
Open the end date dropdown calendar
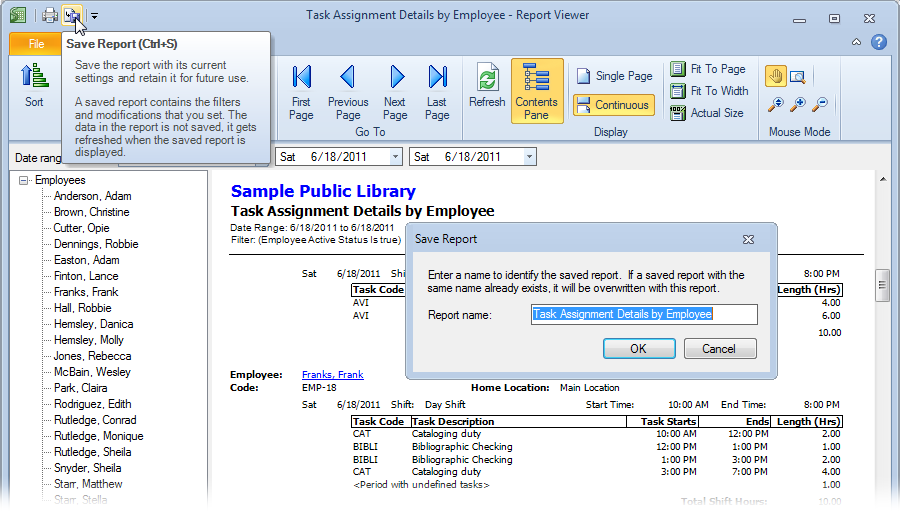[x=529, y=157]
